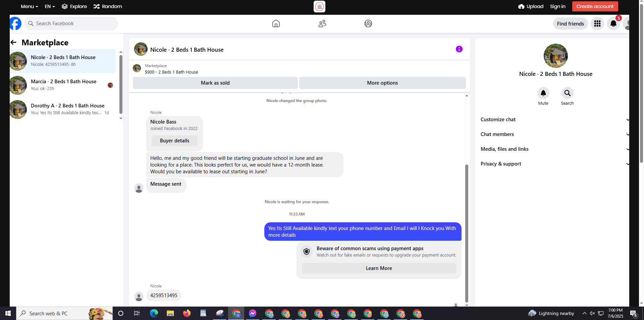Click the Sign in link
The height and width of the screenshot is (320, 644).
point(557,6)
